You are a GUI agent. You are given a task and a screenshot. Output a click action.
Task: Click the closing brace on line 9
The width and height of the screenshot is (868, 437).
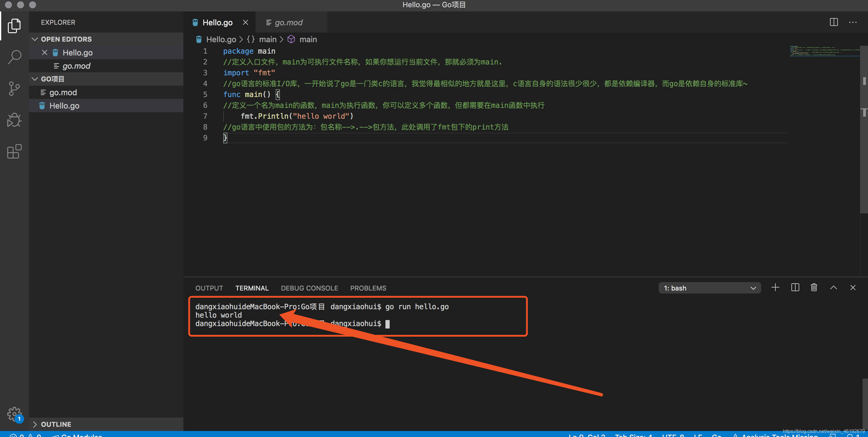point(225,138)
